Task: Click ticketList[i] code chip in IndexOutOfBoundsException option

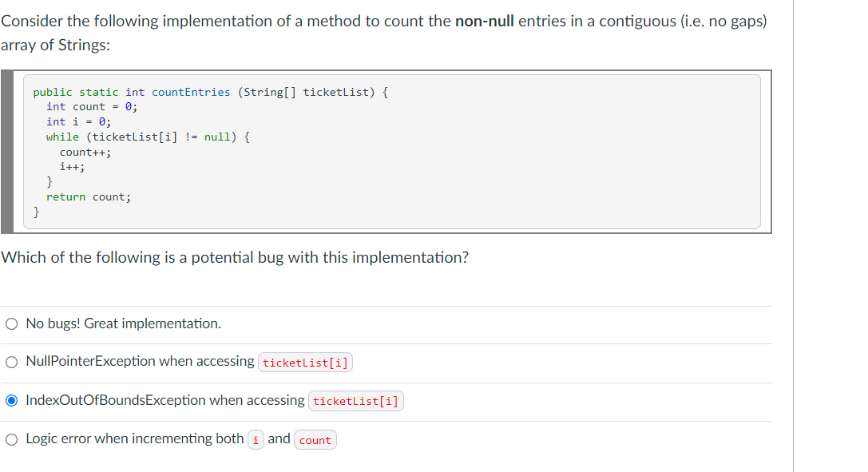Action: [356, 401]
